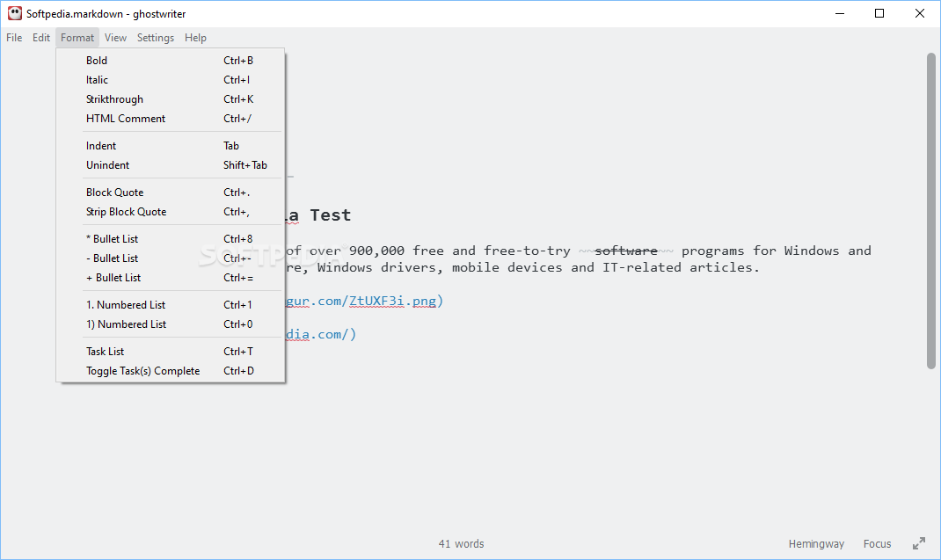Image resolution: width=941 pixels, height=560 pixels.
Task: Click the 'dia.com/)' link text
Action: pyautogui.click(x=321, y=334)
